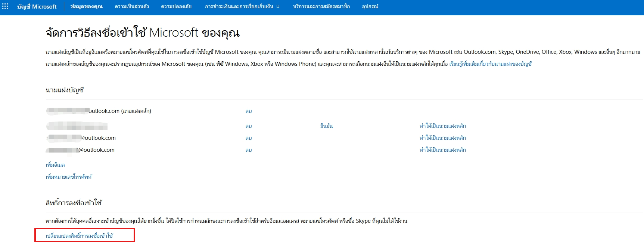Viewport: 644px width, 249px height.
Task: Switch to the ความปลอดภัย tab
Action: (176, 7)
